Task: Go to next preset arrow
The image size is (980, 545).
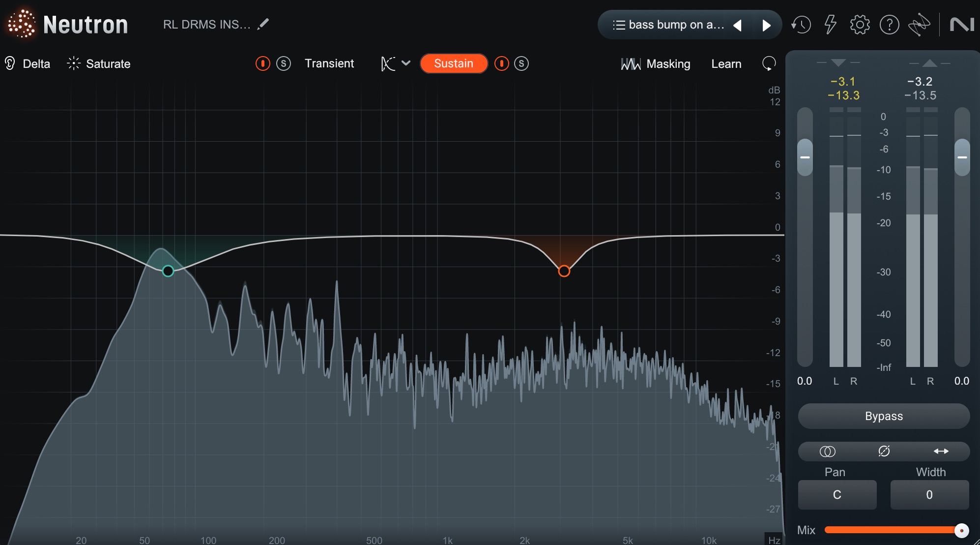Action: coord(766,25)
